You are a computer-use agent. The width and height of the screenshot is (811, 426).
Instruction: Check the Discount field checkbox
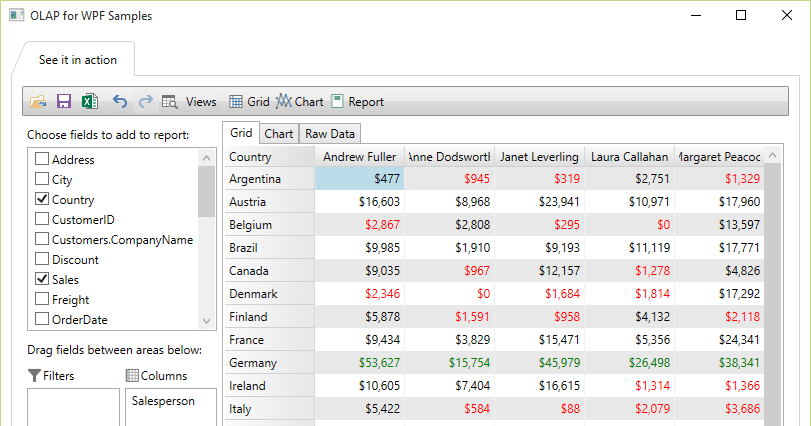pos(42,259)
